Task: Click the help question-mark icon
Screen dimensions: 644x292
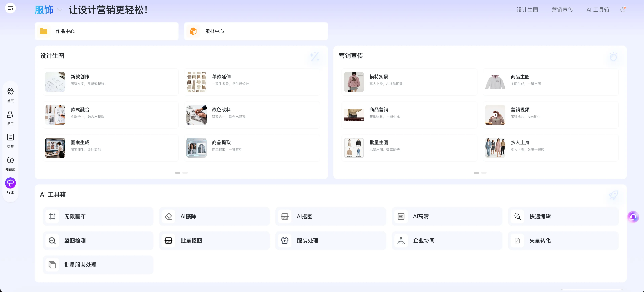Action: (623, 10)
